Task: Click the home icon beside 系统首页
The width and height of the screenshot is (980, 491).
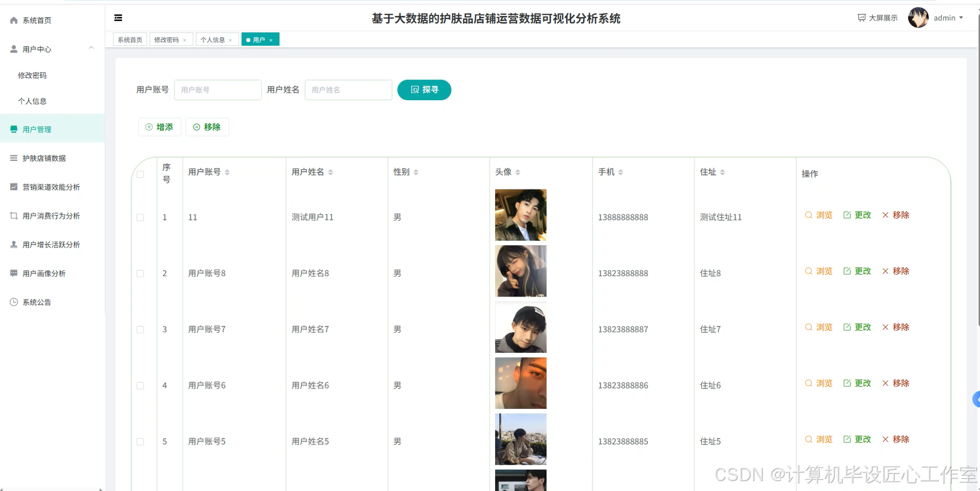Action: [x=14, y=20]
